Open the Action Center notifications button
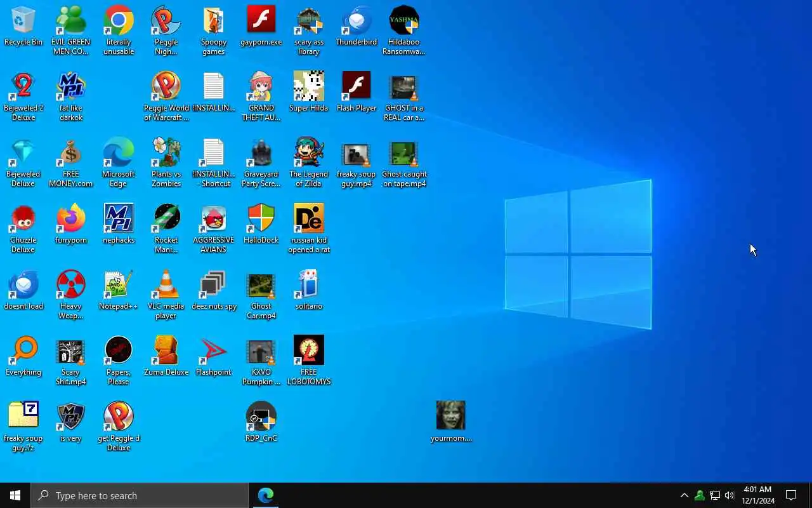812x508 pixels. (x=791, y=495)
